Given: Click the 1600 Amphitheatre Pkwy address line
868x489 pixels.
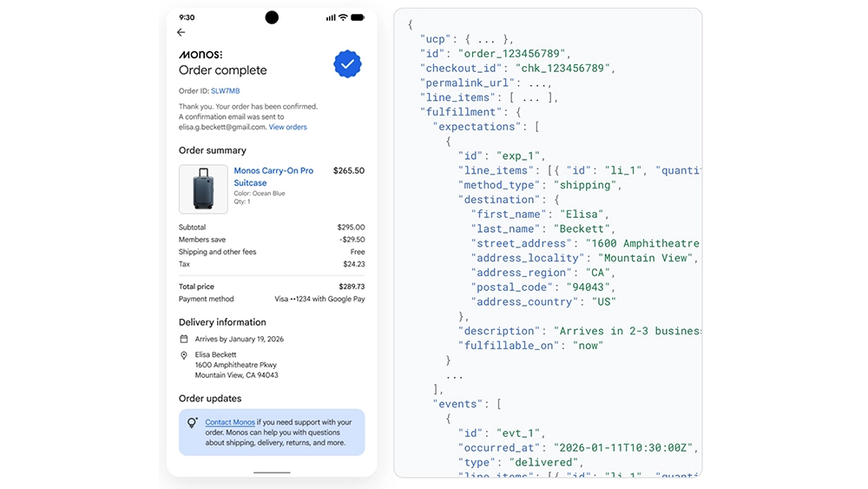Looking at the screenshot, I should (235, 365).
